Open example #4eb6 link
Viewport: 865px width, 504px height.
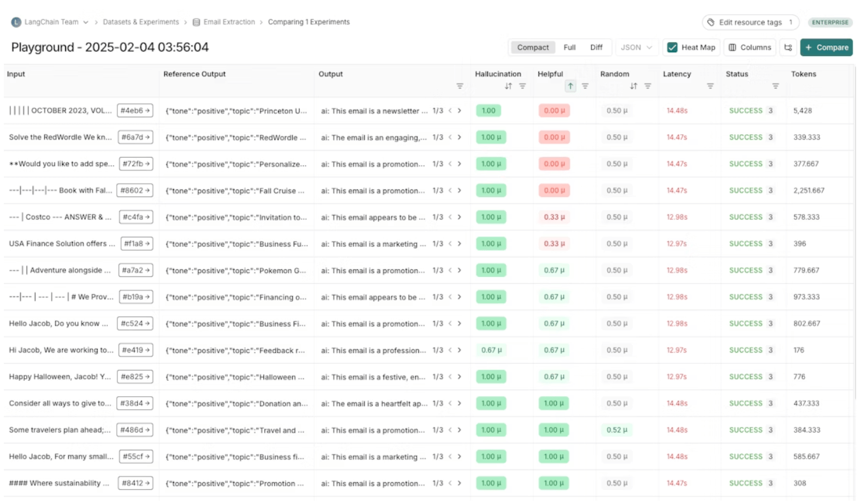[x=135, y=110]
